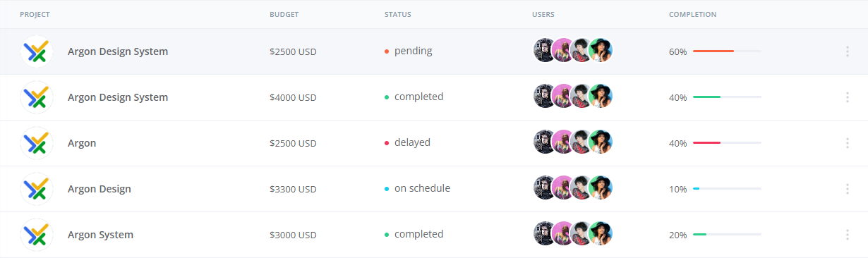Viewport: 868px width, 258px height.
Task: Select the green-hat user avatar in the pending row
Action: [x=601, y=51]
